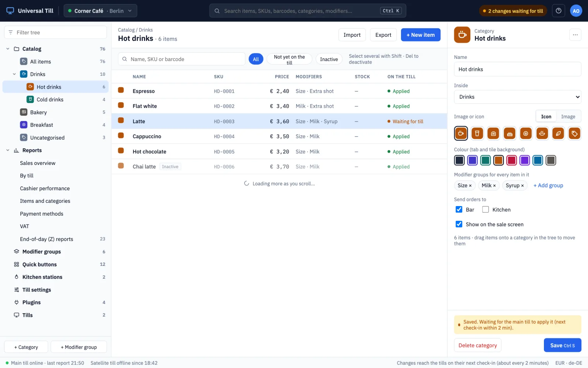588x368 pixels.
Task: Click the Espresso row colour icon
Action: (121, 90)
